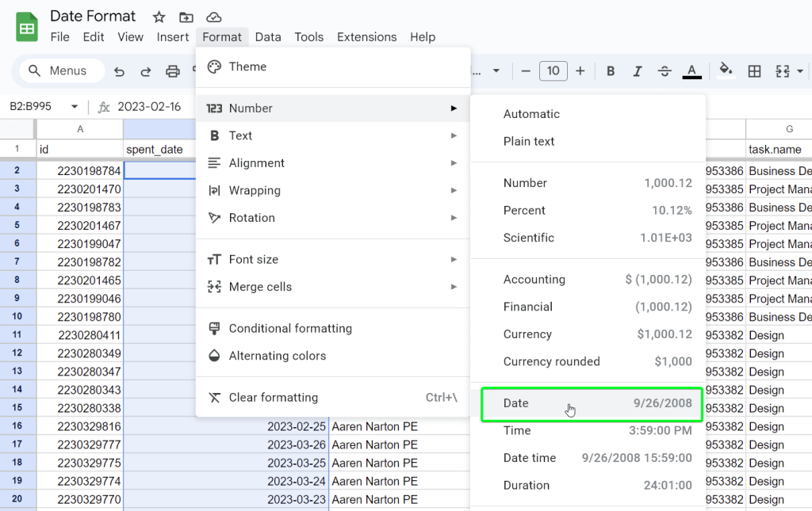
Task: Choose Clear formatting
Action: [333, 397]
